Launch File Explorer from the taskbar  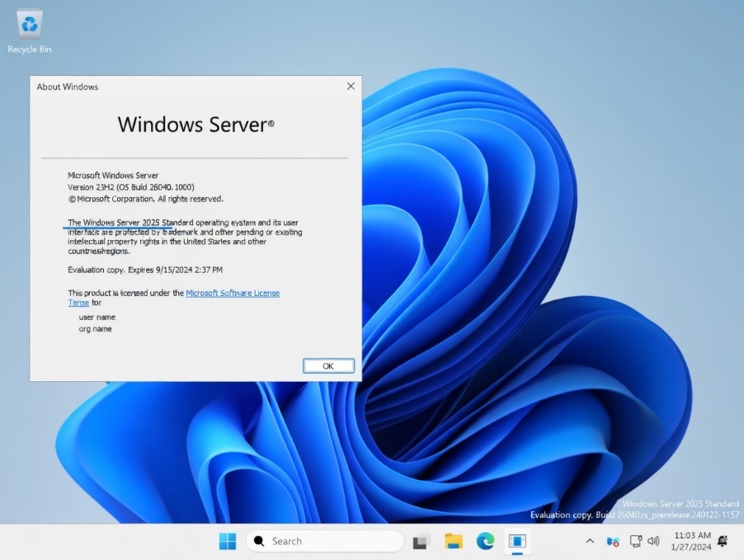point(453,541)
